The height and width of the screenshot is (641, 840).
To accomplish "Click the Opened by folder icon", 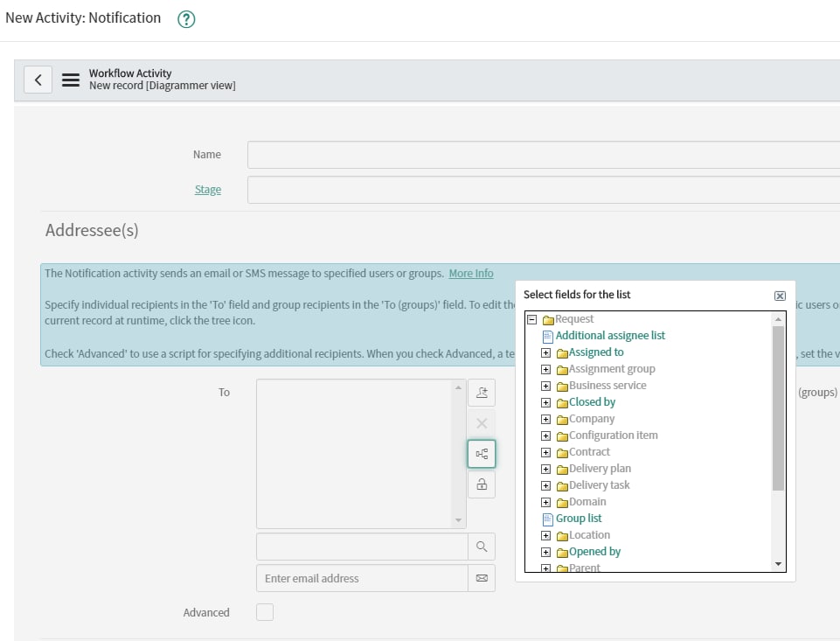I will [562, 553].
